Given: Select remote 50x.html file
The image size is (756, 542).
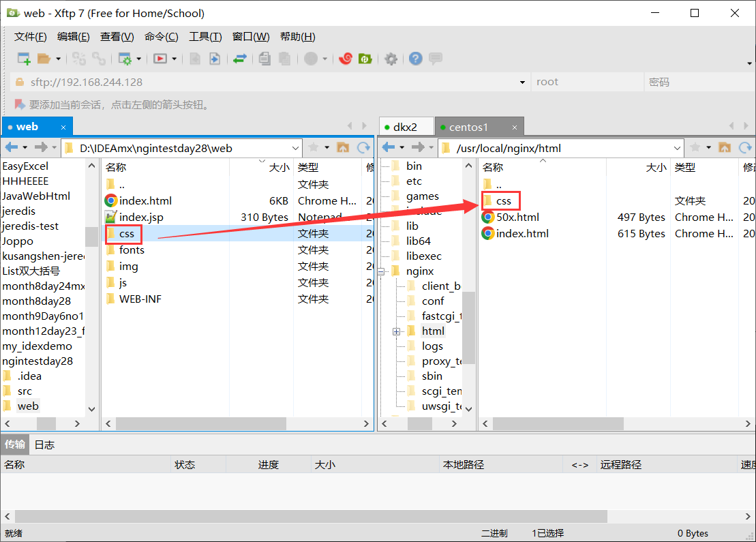Looking at the screenshot, I should click(517, 217).
